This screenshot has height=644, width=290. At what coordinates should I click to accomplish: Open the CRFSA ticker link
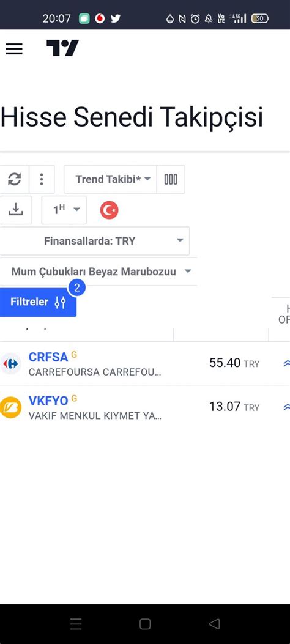(48, 357)
